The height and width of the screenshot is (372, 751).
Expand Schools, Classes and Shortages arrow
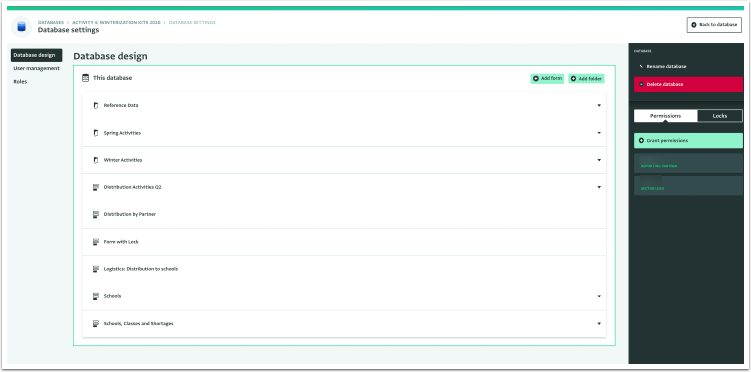pyautogui.click(x=599, y=324)
